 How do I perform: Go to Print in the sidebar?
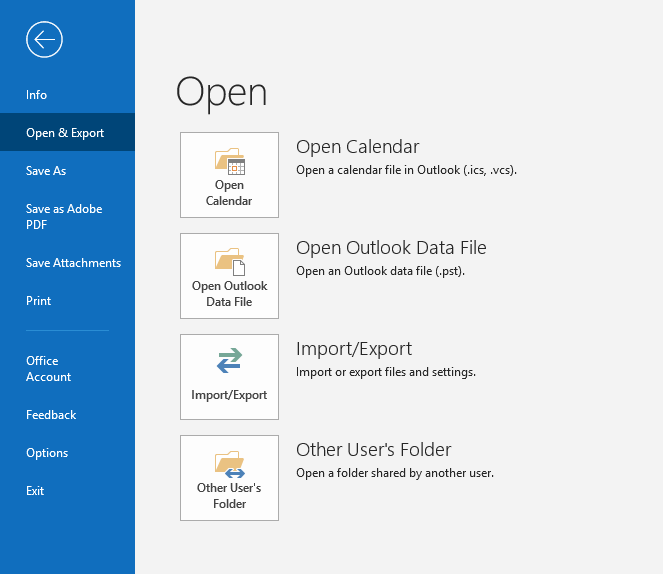[38, 301]
